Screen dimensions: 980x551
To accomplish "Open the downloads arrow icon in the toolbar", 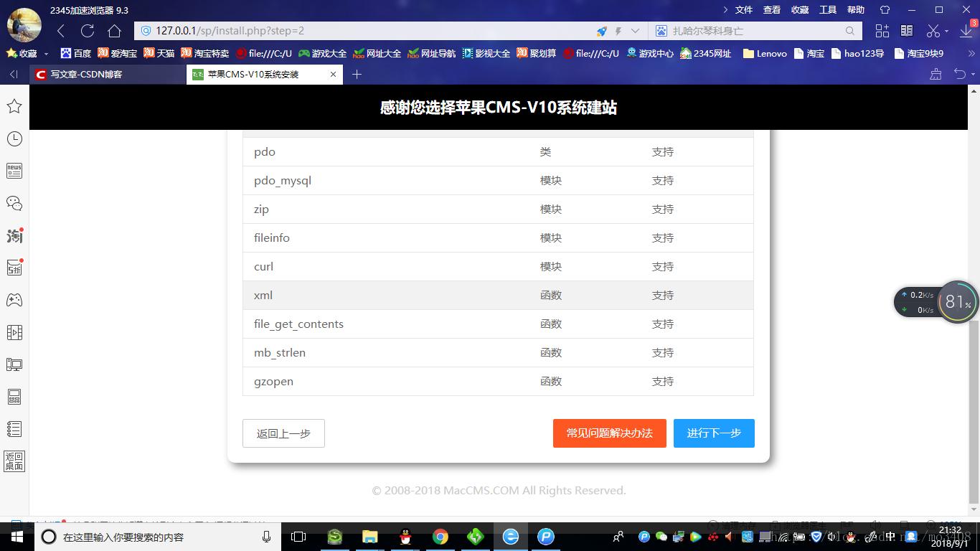I will [x=965, y=31].
